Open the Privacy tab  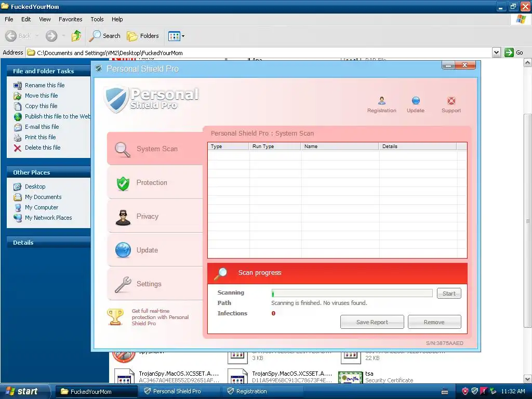[x=155, y=217]
